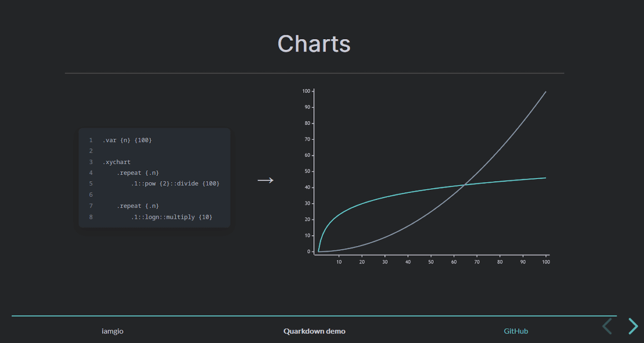Click code line '.xychart'

117,162
